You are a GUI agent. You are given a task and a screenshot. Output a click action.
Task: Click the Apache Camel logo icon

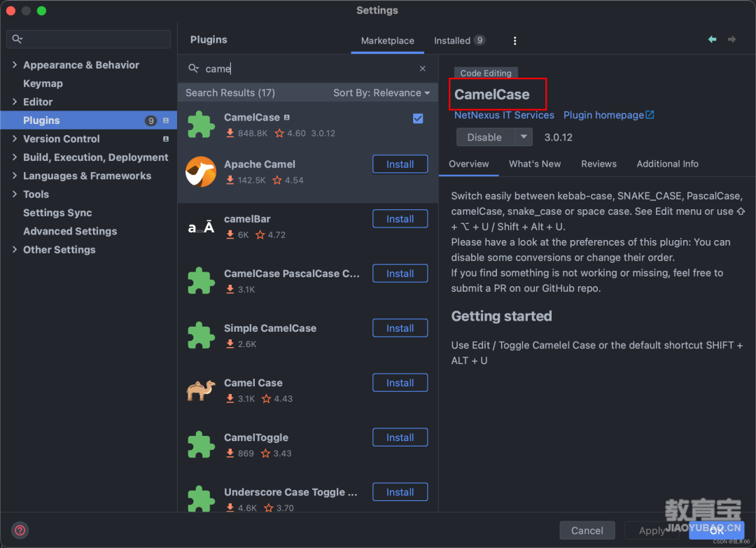pyautogui.click(x=201, y=171)
